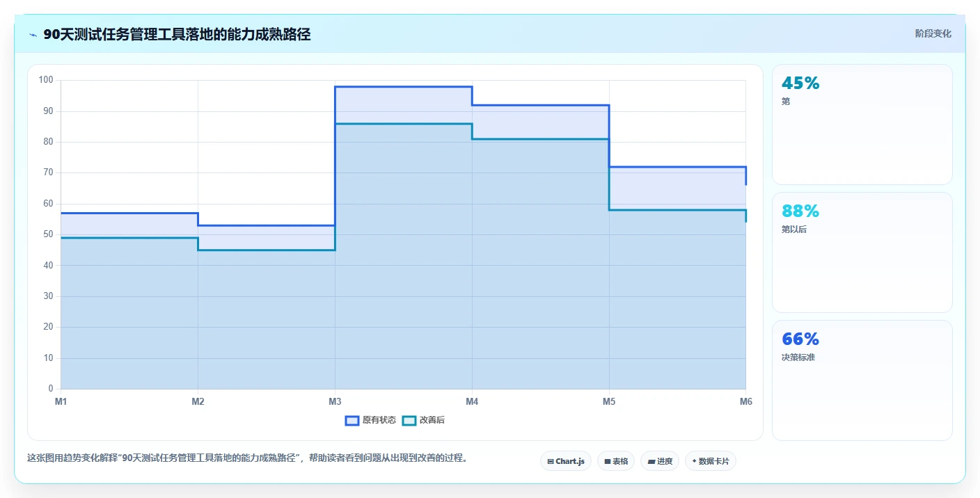This screenshot has height=498, width=980.
Task: Click the 改善后 teal legend swatch
Action: pyautogui.click(x=409, y=420)
